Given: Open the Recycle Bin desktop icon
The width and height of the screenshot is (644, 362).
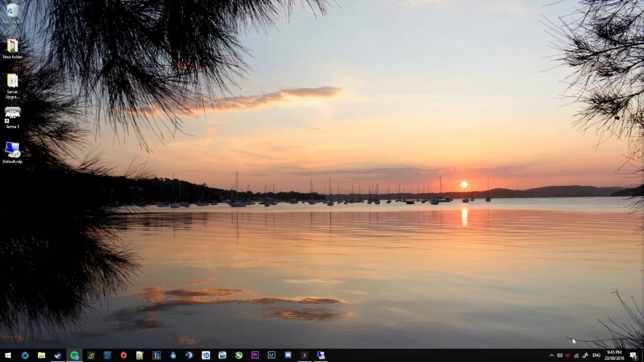Looking at the screenshot, I should (x=13, y=14).
